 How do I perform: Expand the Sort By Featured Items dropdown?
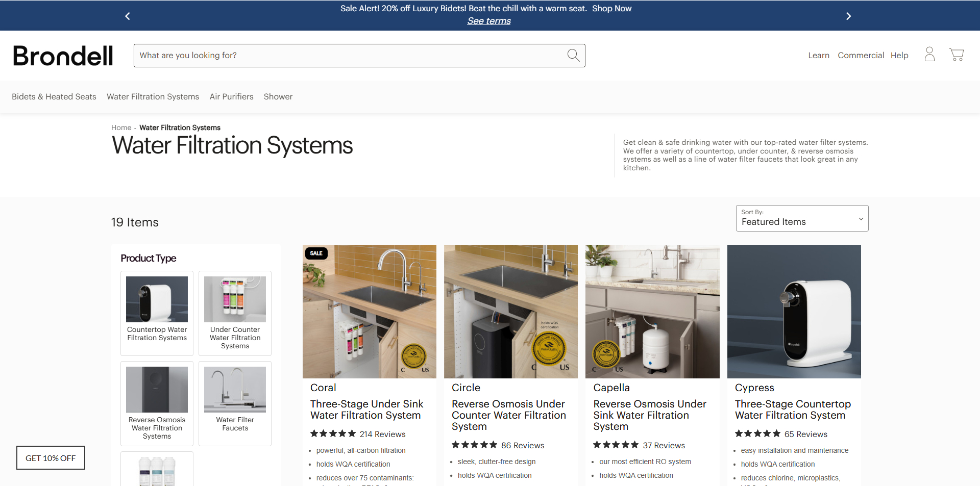pos(802,218)
